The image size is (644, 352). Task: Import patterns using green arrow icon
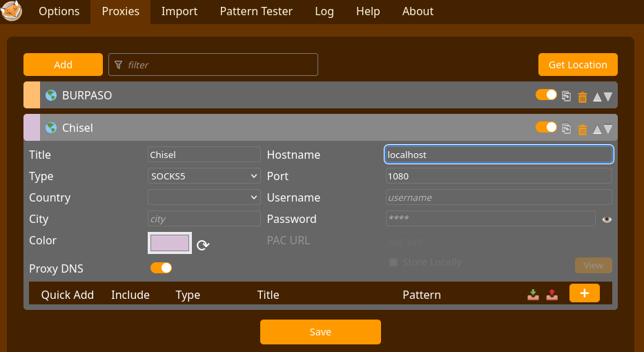pyautogui.click(x=533, y=295)
